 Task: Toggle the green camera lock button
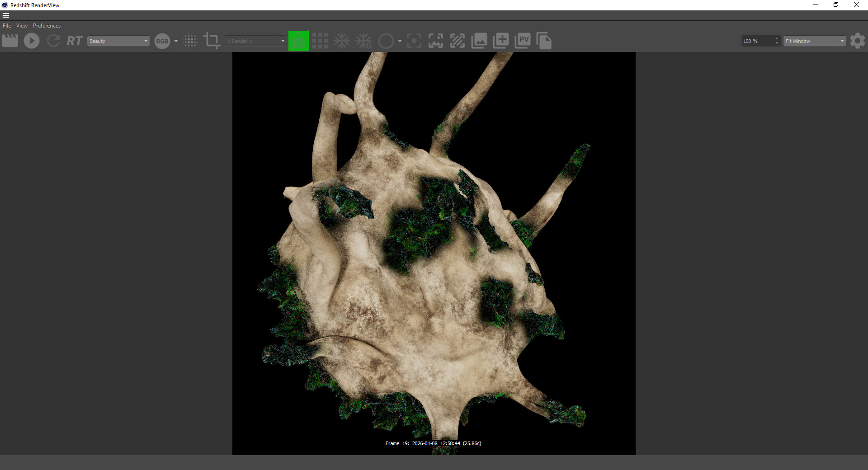[x=298, y=41]
